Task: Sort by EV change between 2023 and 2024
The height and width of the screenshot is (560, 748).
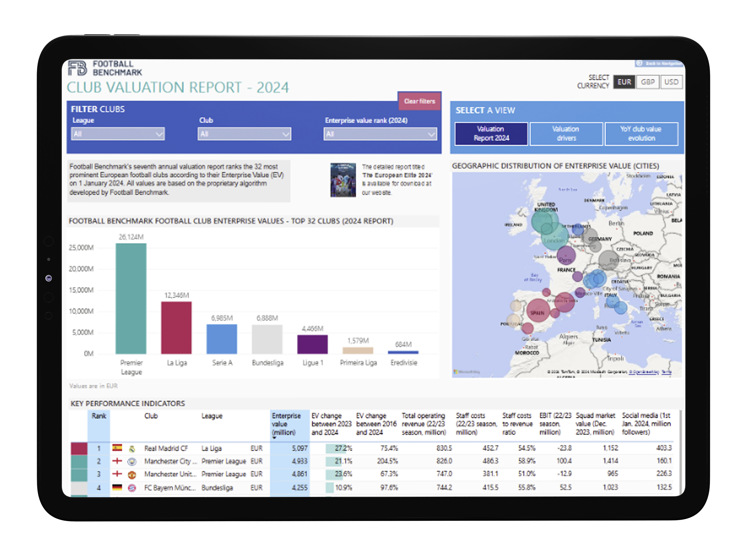Action: click(x=331, y=424)
